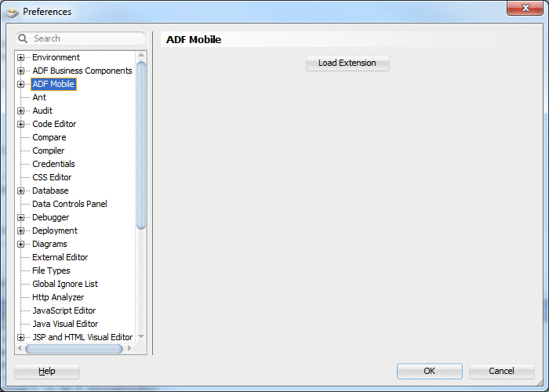Expand the Audit tree node
This screenshot has width=549, height=392.
point(21,111)
